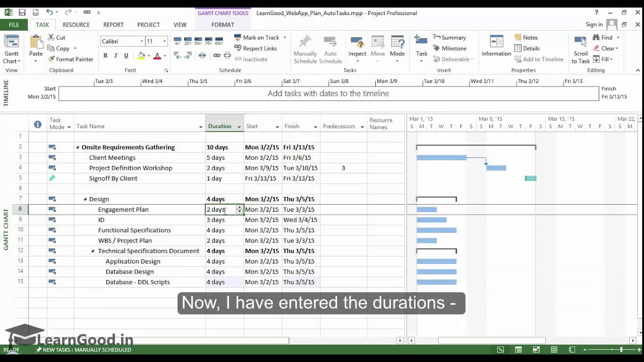
Task: Insert a new Task
Action: pos(422,49)
